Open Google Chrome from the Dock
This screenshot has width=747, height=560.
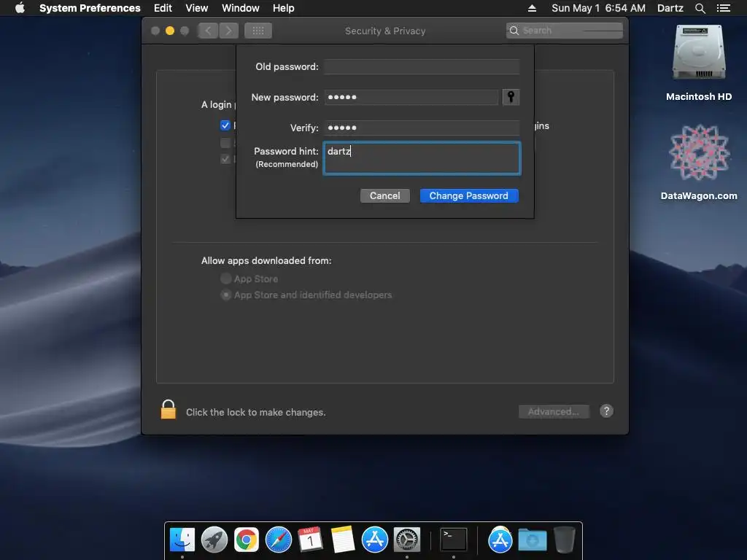click(247, 540)
